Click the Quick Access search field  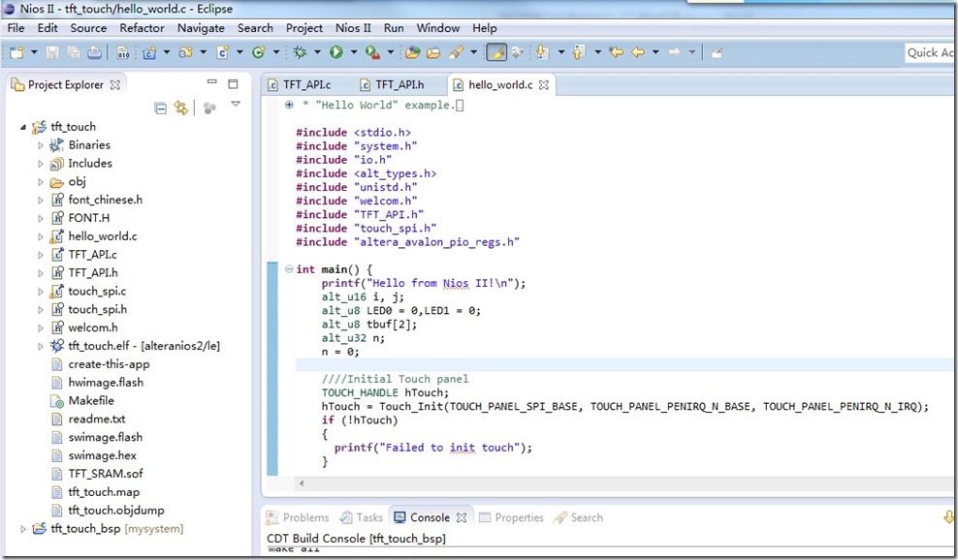click(930, 52)
